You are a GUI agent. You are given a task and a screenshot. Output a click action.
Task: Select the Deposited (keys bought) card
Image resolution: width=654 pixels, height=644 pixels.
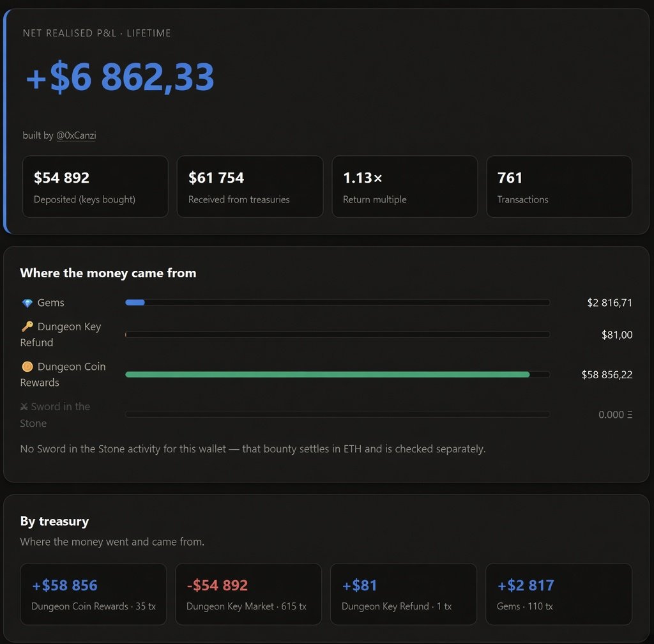(96, 187)
